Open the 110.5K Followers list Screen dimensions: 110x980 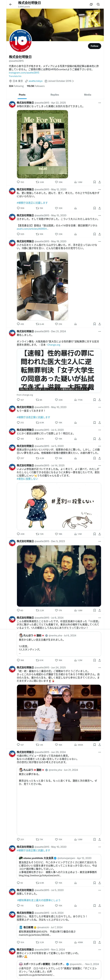coord(36,86)
